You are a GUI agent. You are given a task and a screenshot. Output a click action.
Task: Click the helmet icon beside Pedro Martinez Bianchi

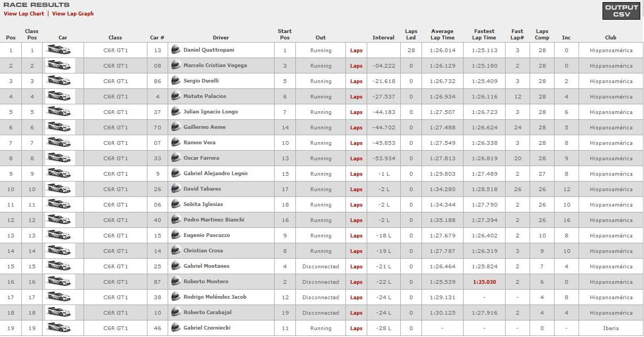coord(176,220)
